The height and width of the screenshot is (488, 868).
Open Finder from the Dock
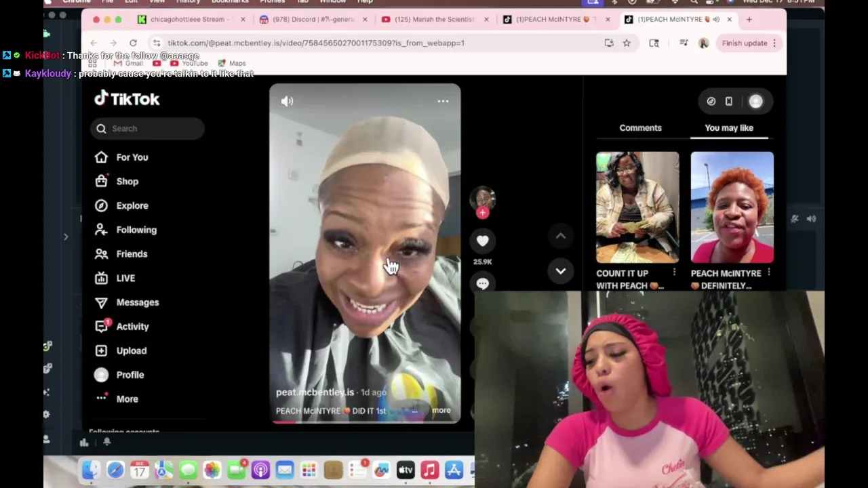tap(91, 470)
